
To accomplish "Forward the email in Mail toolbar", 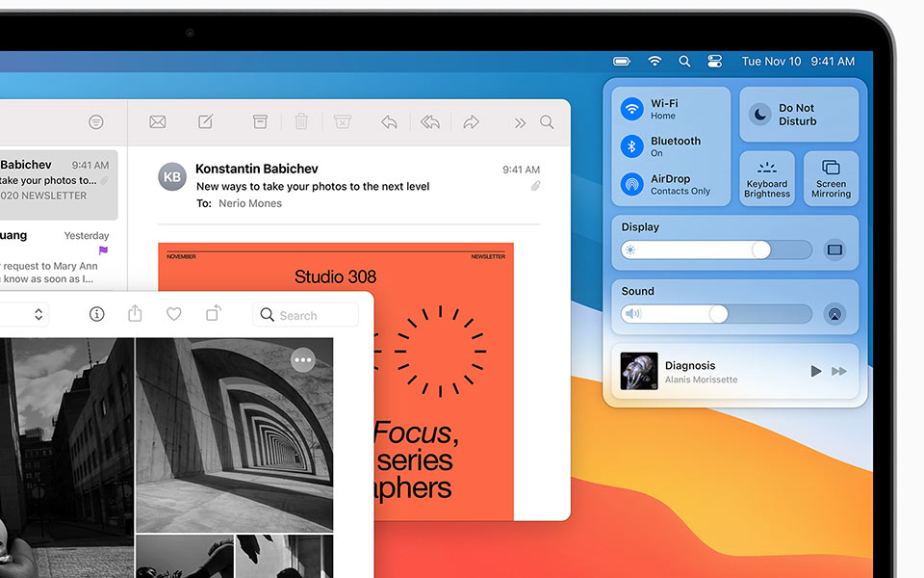I will point(471,122).
